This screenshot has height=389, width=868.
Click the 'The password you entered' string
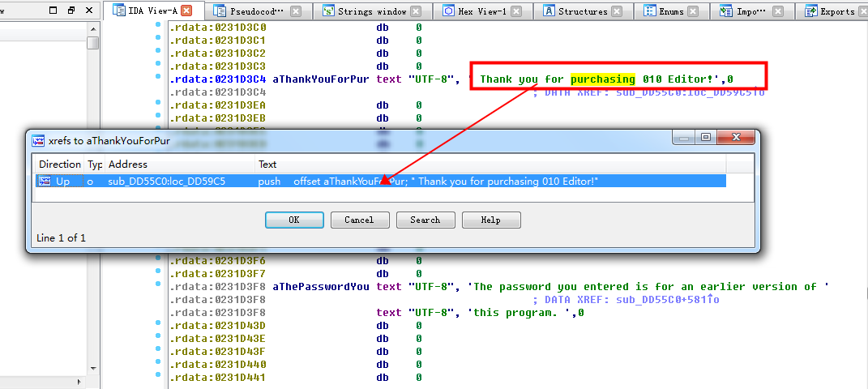pos(648,287)
